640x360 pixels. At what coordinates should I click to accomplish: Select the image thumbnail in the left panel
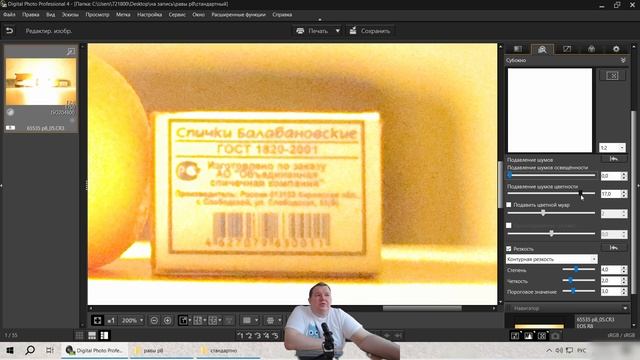coord(41,82)
